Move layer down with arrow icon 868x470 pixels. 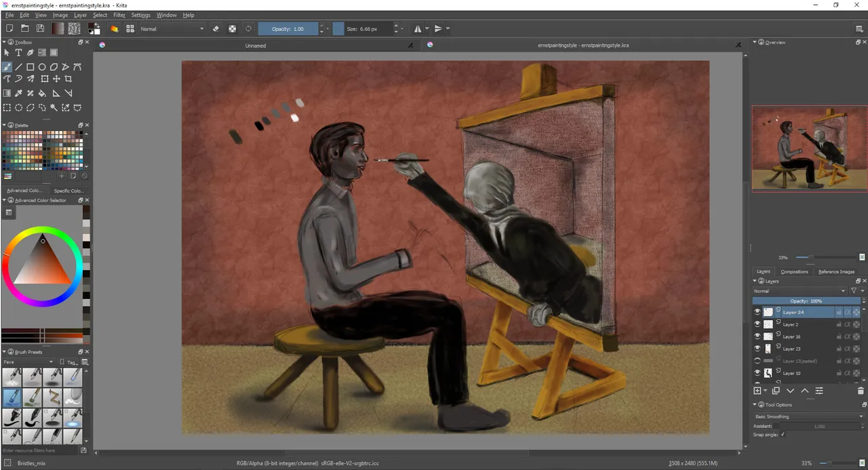coord(790,391)
